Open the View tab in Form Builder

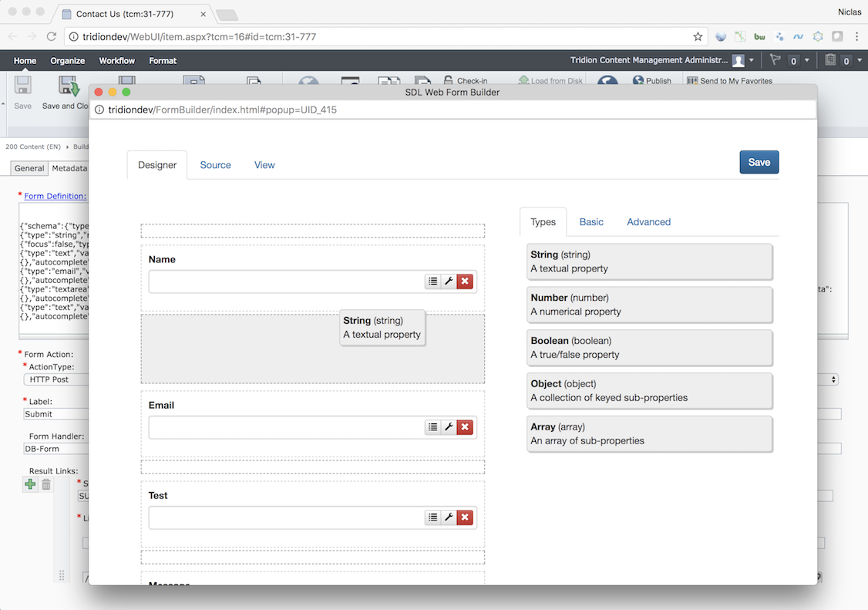(264, 165)
